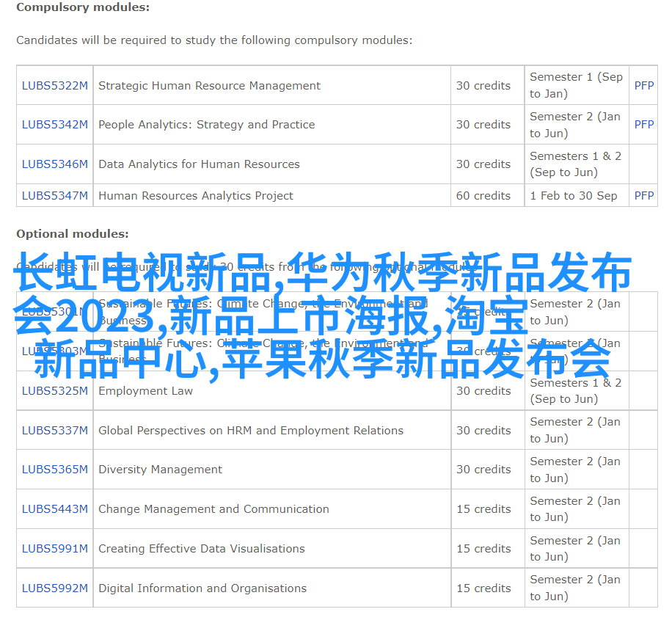Viewport: 672px width, 620px height.
Task: Click '15 credits' in Creating Effective Data row
Action: (483, 548)
